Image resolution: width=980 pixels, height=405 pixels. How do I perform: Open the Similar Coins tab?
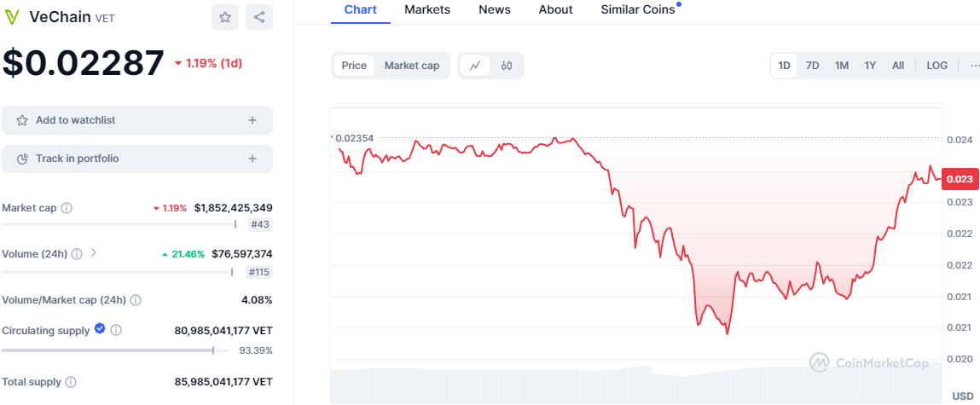coord(637,9)
